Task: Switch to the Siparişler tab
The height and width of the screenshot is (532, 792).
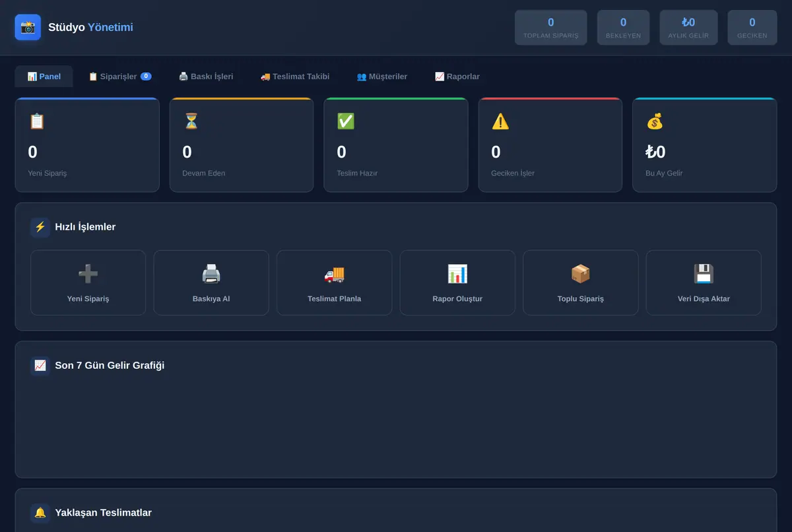Action: pos(119,77)
